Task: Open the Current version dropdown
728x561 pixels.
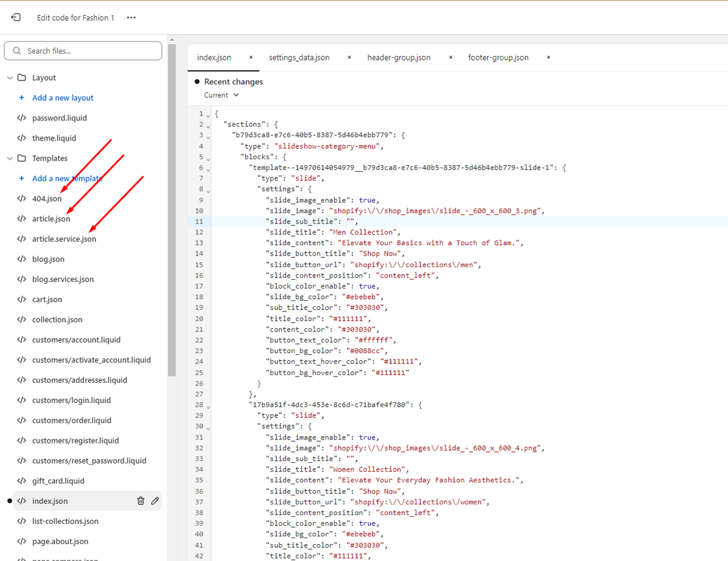Action: coord(222,95)
